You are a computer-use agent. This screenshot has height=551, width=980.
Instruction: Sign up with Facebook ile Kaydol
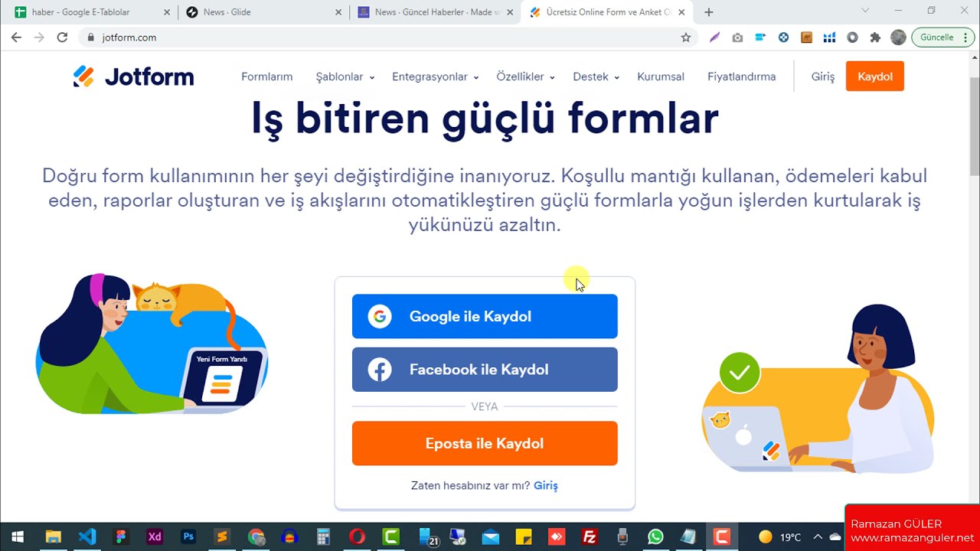[x=485, y=370]
